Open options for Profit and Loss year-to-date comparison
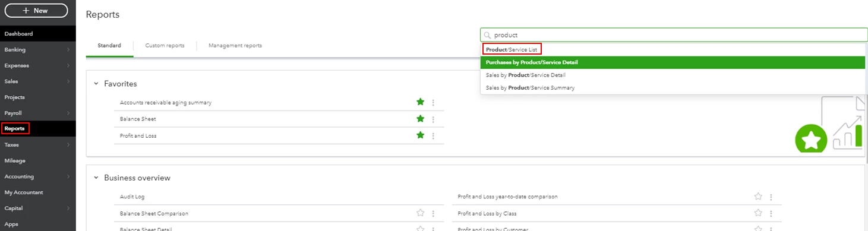 click(771, 197)
